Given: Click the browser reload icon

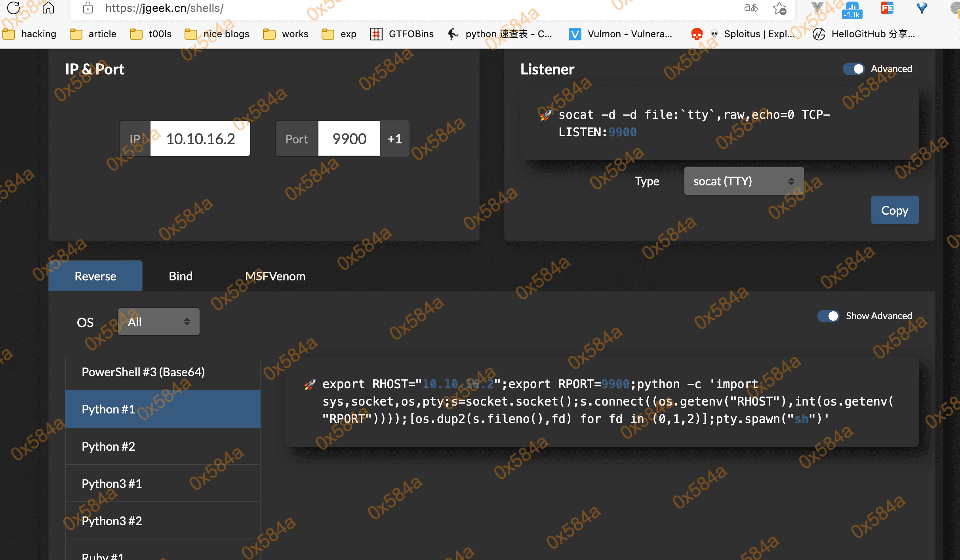Looking at the screenshot, I should (x=13, y=8).
